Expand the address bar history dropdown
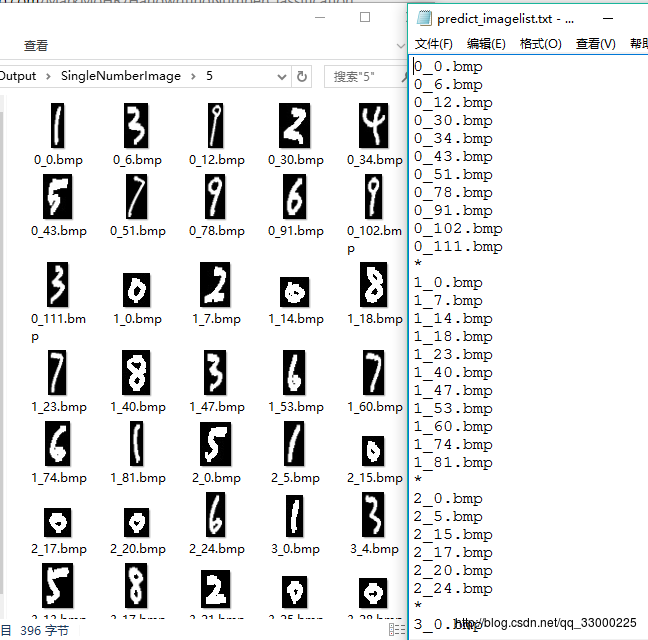The height and width of the screenshot is (640, 648). click(282, 76)
